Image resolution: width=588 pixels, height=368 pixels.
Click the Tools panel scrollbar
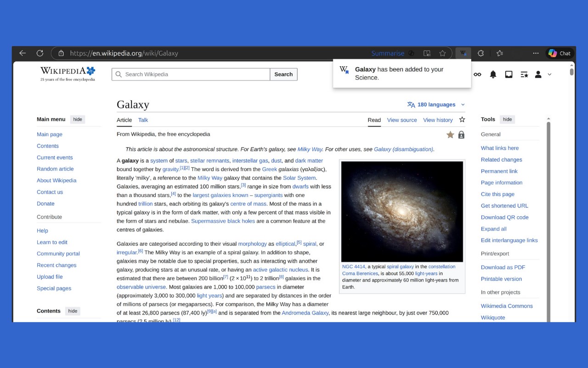548,221
